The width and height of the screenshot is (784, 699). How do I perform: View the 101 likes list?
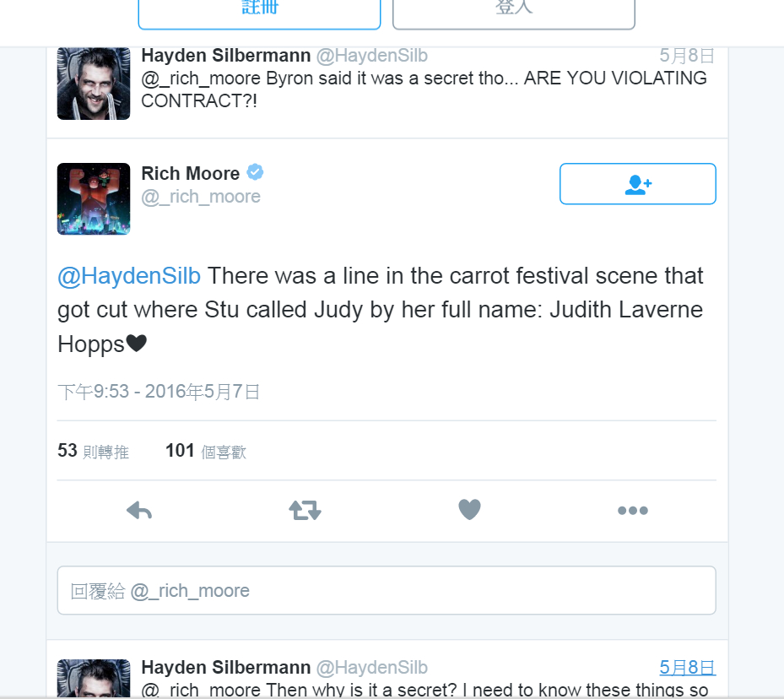[x=206, y=451]
